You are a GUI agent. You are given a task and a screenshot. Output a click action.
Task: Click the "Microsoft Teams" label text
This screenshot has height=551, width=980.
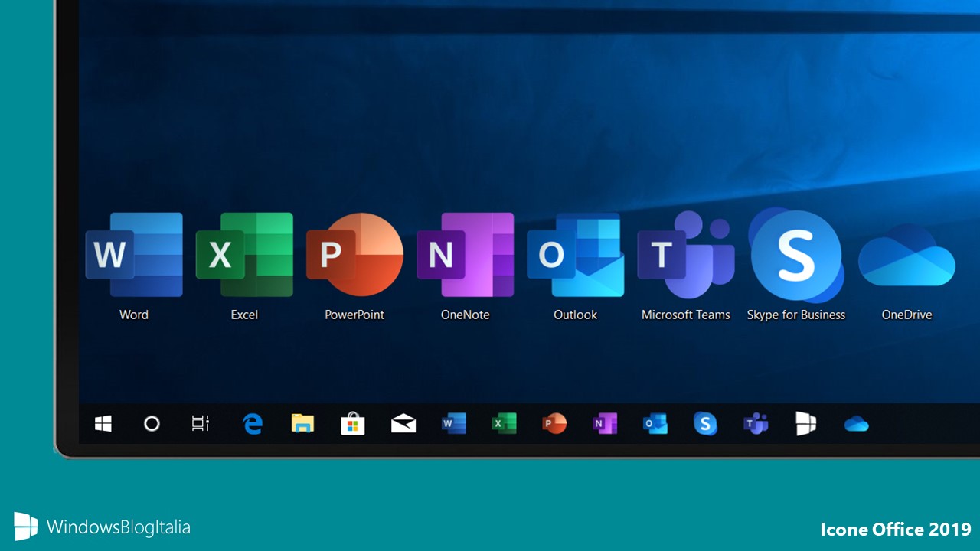point(685,315)
